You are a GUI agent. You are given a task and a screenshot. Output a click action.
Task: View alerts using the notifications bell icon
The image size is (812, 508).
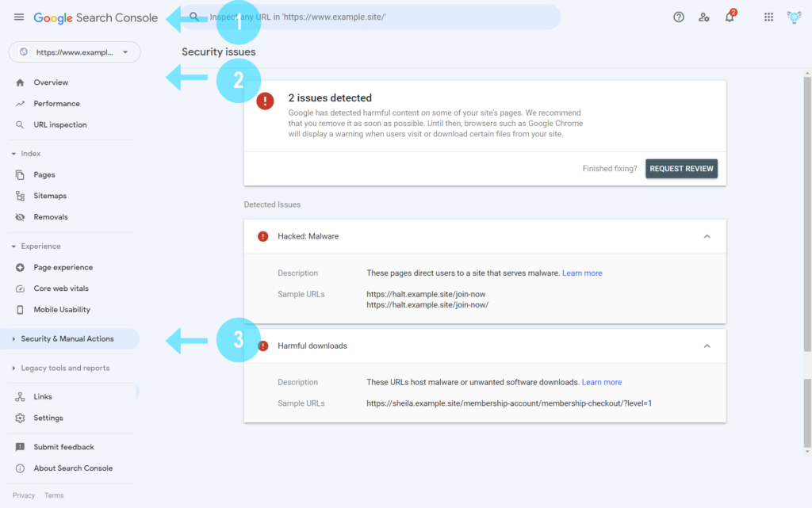tap(730, 17)
